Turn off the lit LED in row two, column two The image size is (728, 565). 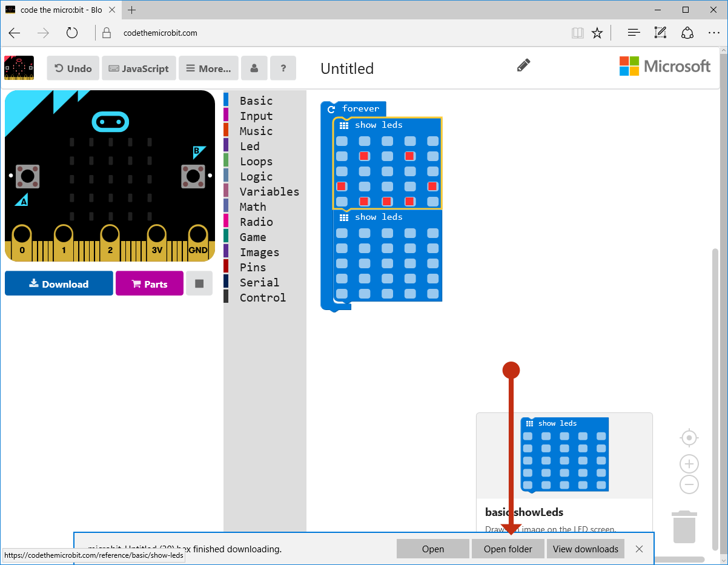(364, 156)
